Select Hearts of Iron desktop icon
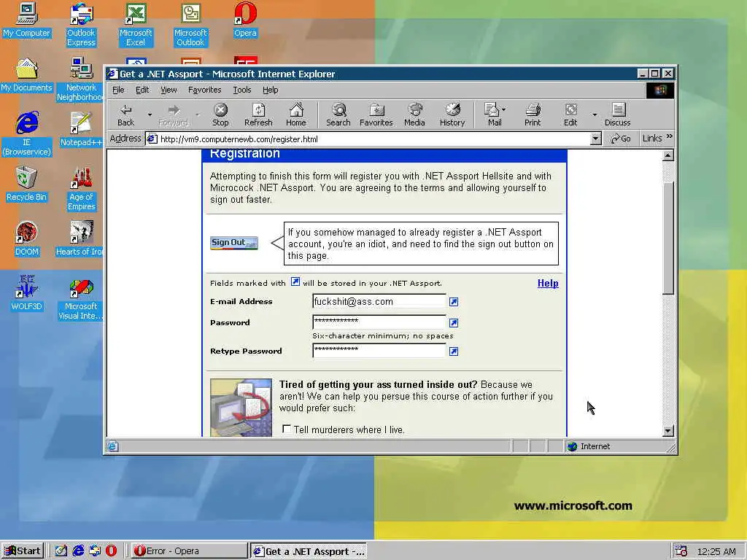747x560 pixels. pos(81,239)
